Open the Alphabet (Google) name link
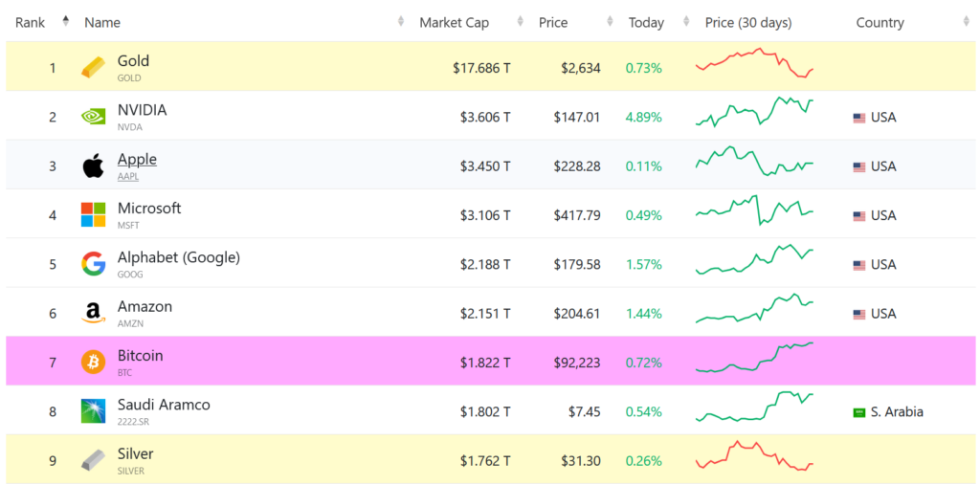This screenshot has height=485, width=980. [178, 257]
